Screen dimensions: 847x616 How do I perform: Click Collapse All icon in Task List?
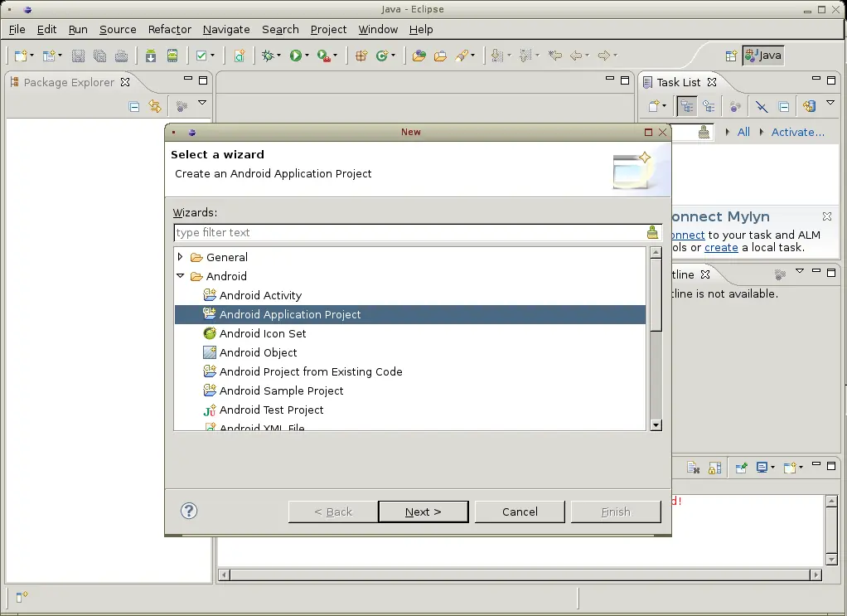[784, 106]
